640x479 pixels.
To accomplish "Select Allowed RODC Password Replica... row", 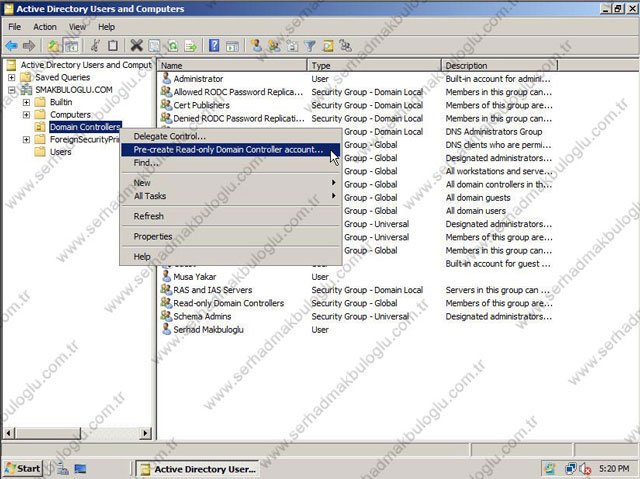I will (238, 92).
